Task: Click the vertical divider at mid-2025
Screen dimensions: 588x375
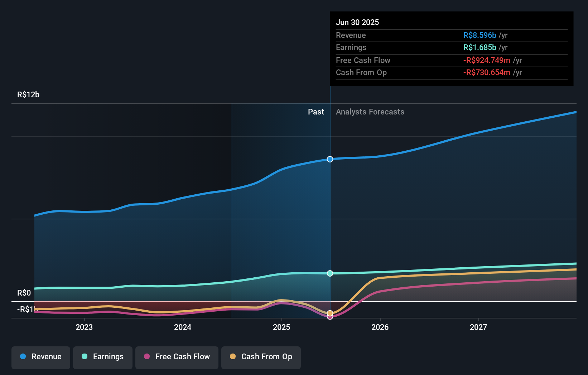Action: (330, 215)
